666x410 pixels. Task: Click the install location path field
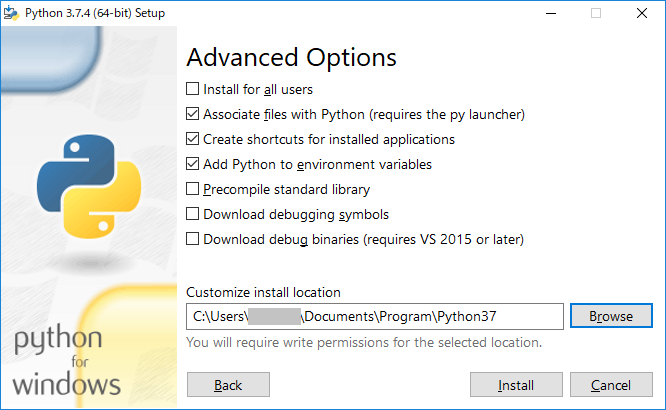(374, 317)
